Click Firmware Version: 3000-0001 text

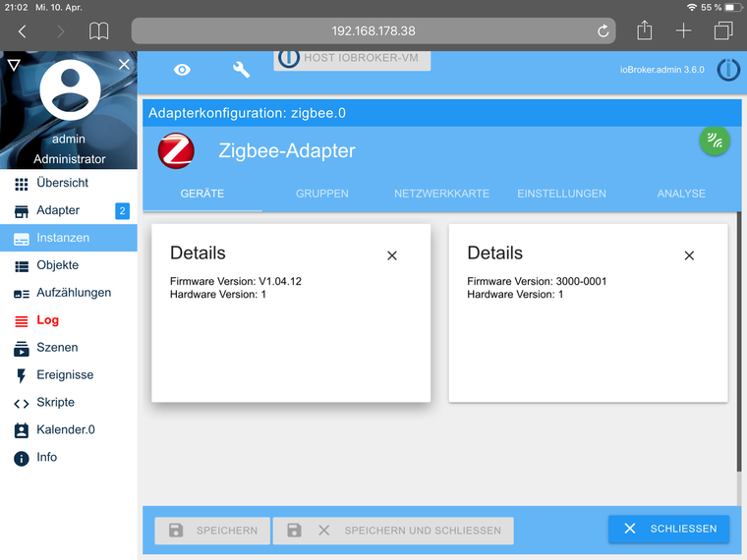point(537,281)
